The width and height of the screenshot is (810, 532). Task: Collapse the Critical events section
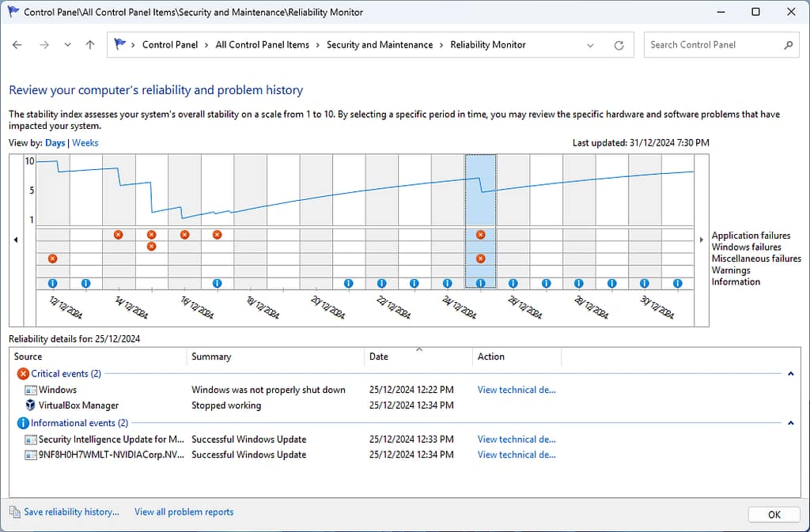pyautogui.click(x=791, y=373)
